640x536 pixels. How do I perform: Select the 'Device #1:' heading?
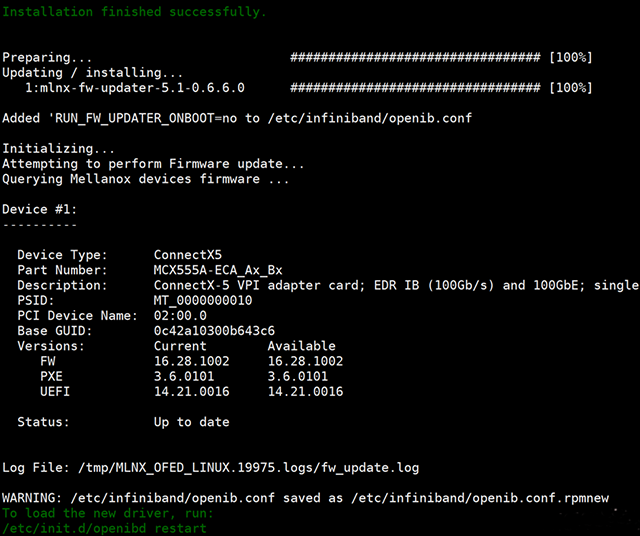[40, 209]
